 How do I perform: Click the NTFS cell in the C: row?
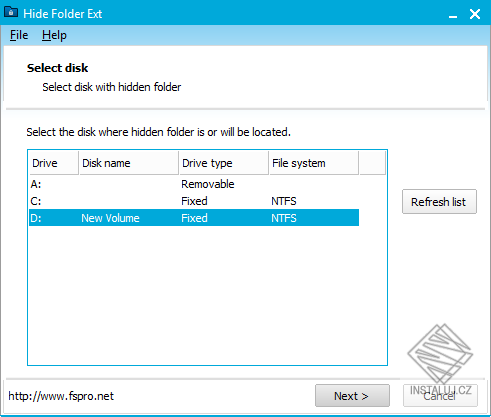(x=284, y=201)
